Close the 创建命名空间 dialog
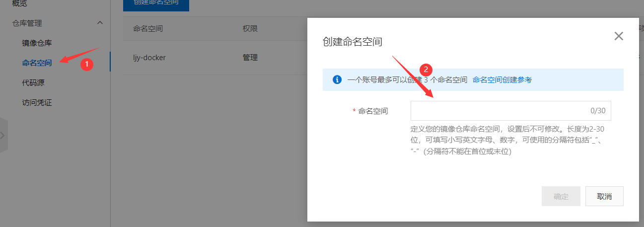 (x=618, y=36)
